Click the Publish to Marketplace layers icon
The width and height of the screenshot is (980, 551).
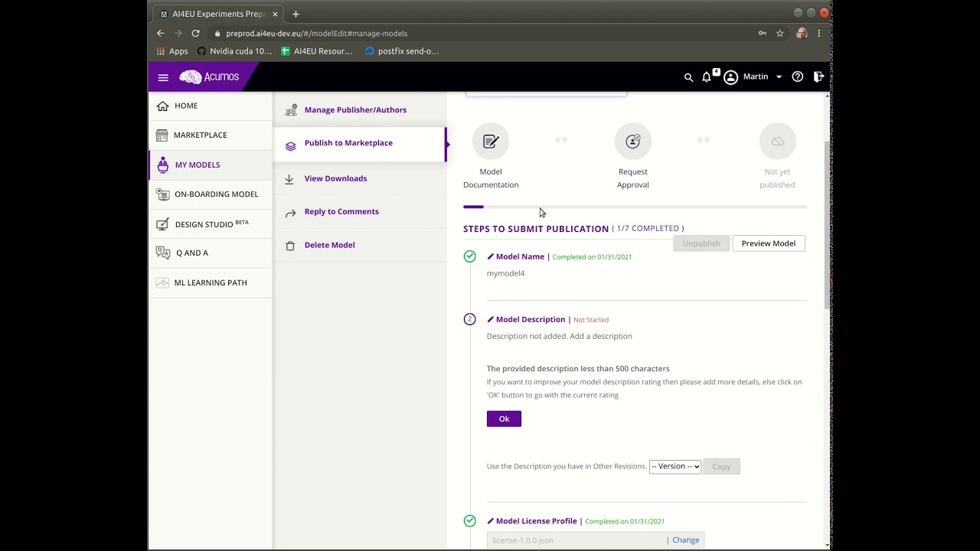pyautogui.click(x=290, y=146)
